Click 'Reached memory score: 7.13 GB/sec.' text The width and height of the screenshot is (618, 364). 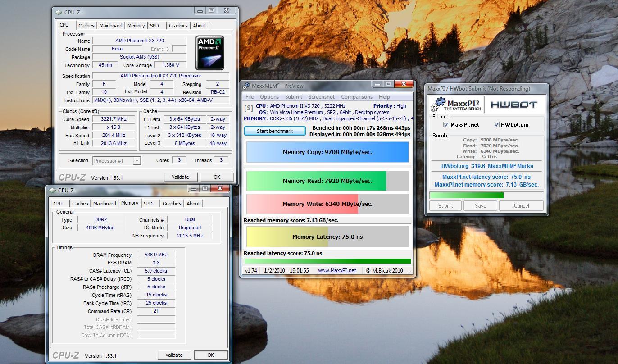click(291, 220)
